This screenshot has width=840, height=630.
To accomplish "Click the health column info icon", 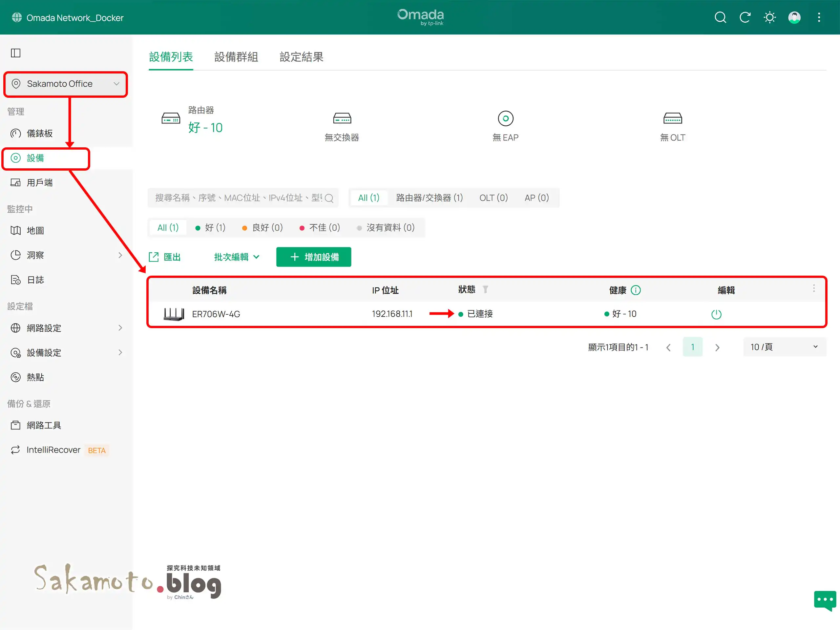I will 636,290.
